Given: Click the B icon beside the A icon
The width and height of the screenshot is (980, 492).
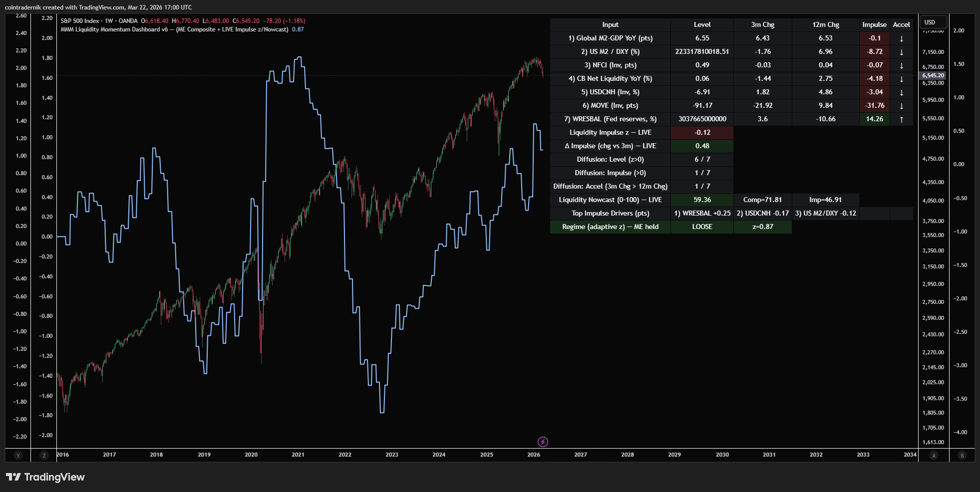Looking at the screenshot, I should click(x=961, y=456).
